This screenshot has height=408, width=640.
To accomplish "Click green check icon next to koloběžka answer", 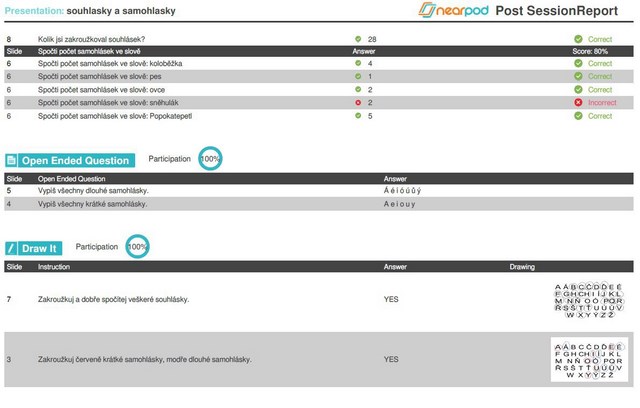I will coord(357,63).
